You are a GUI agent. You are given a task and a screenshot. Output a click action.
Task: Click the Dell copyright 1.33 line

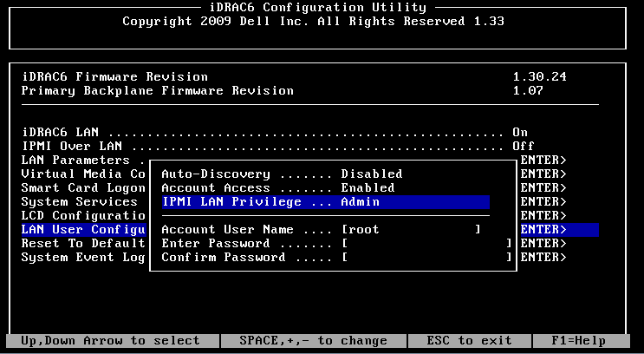pyautogui.click(x=314, y=22)
